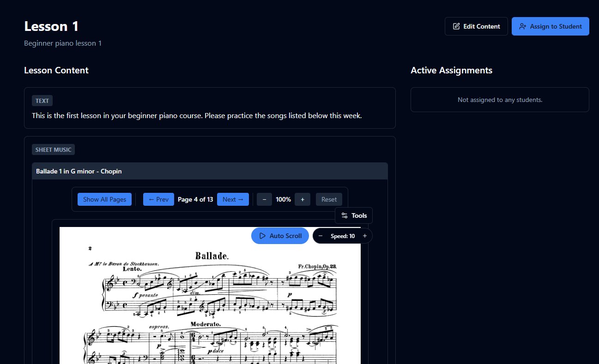The height and width of the screenshot is (364, 599).
Task: Click the 100% zoom level indicator
Action: coord(283,199)
